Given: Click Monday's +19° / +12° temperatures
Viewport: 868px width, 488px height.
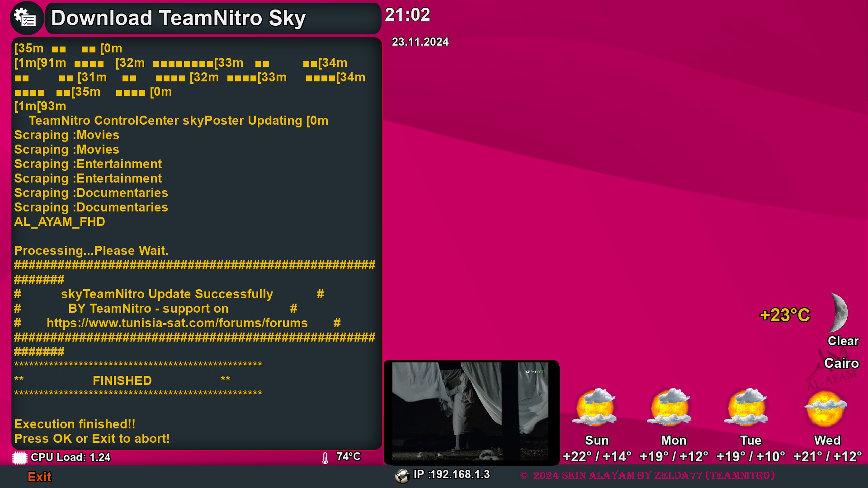Looking at the screenshot, I should (x=674, y=457).
